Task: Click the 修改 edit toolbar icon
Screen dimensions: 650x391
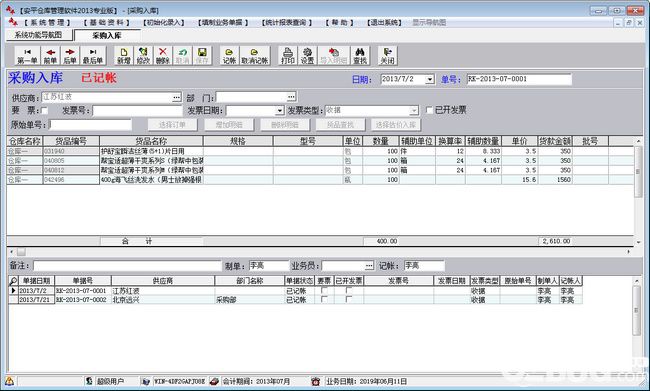Action: click(143, 56)
